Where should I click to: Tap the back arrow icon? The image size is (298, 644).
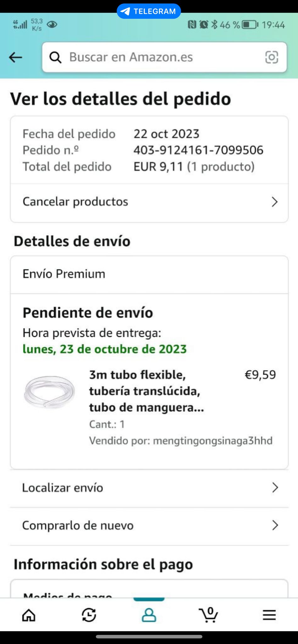tap(15, 58)
